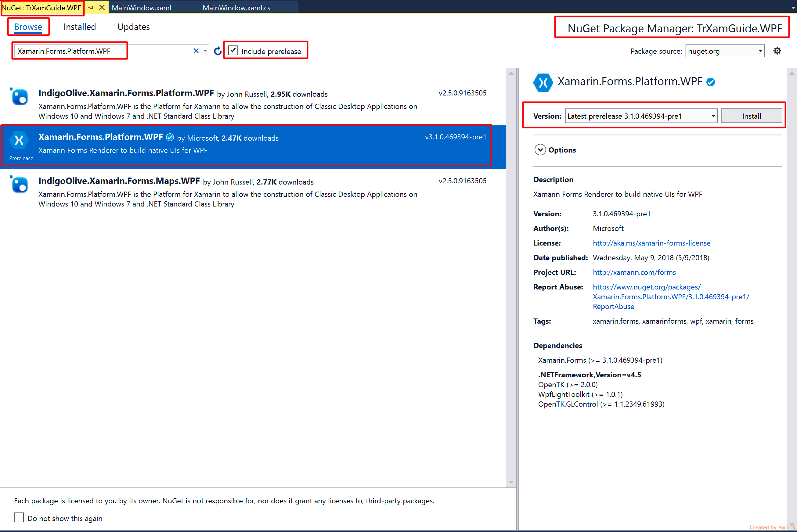Open NuGet settings gear icon

(777, 51)
